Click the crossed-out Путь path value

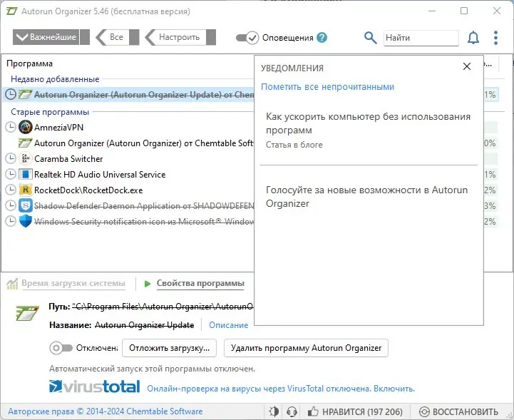(163, 307)
